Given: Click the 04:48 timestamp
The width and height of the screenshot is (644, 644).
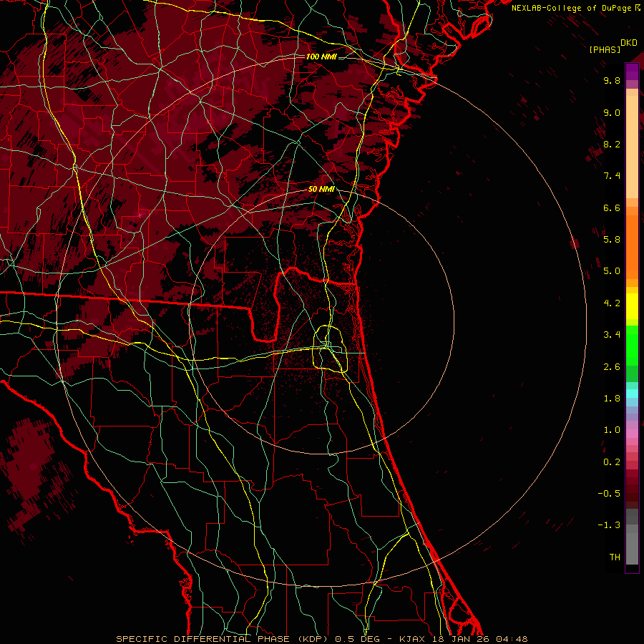Looking at the screenshot, I should click(512, 639).
